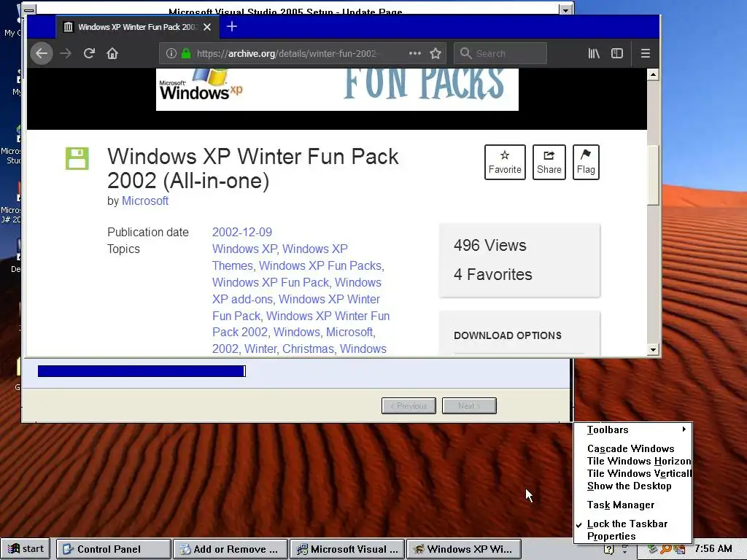747x560 pixels.
Task: Show site information via the (i) icon
Action: (171, 53)
